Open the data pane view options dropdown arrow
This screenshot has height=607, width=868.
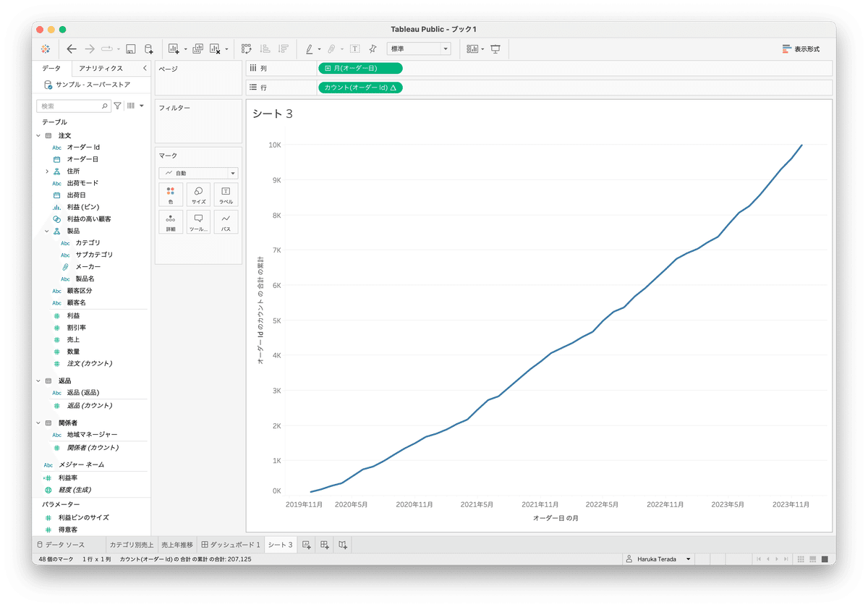click(142, 106)
